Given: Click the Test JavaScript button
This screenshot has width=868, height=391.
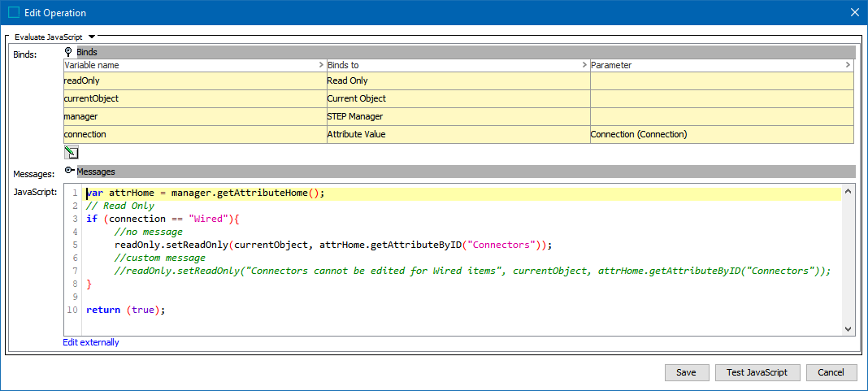Looking at the screenshot, I should click(757, 372).
